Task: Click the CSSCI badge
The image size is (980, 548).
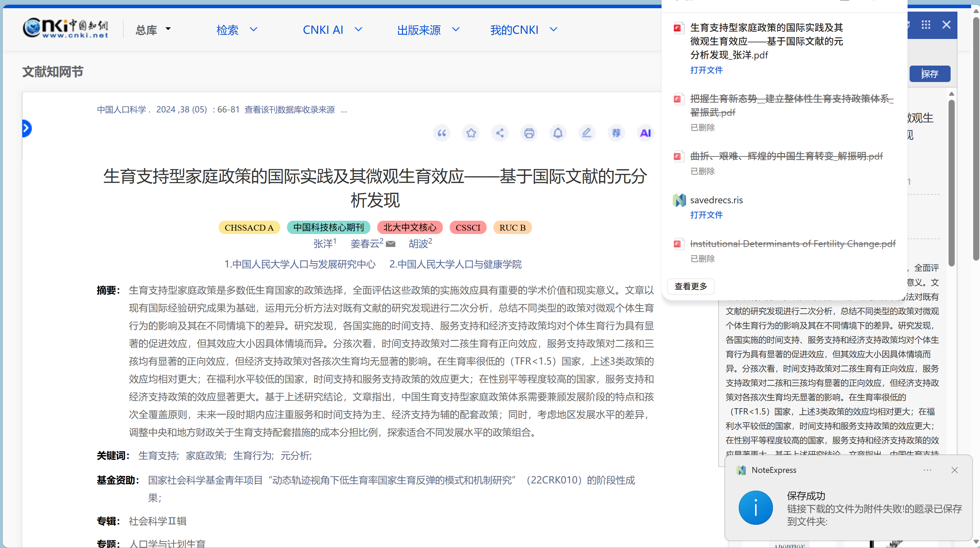Action: point(468,228)
